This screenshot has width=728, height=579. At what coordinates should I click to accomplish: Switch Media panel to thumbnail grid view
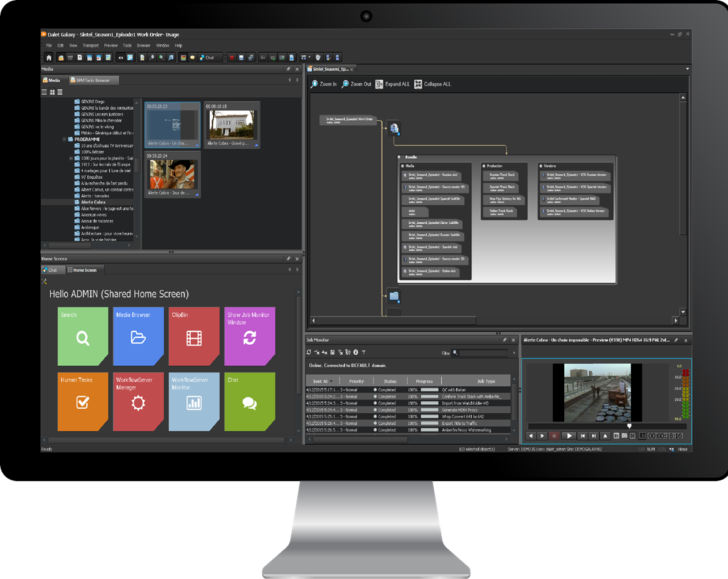52,92
